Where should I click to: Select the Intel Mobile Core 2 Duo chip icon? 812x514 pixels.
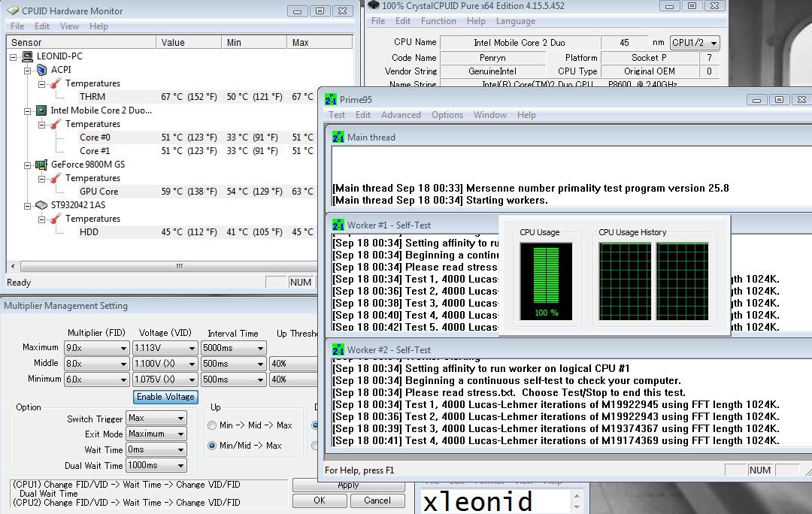(41, 110)
